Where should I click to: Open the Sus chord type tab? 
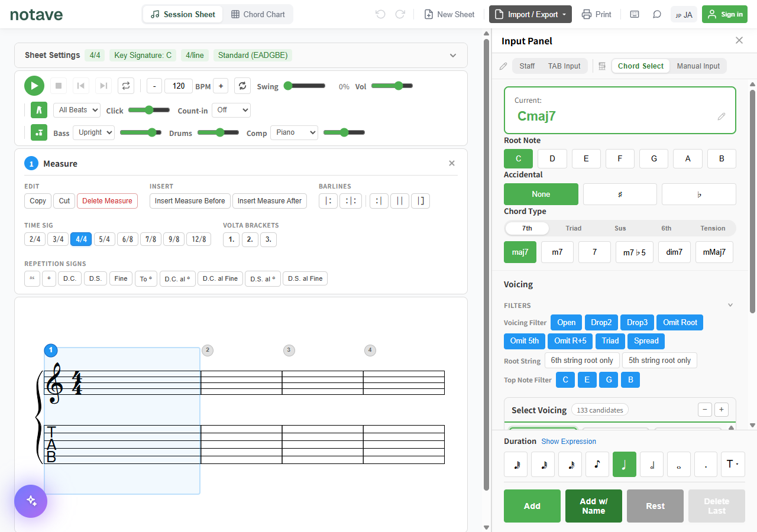(x=620, y=228)
